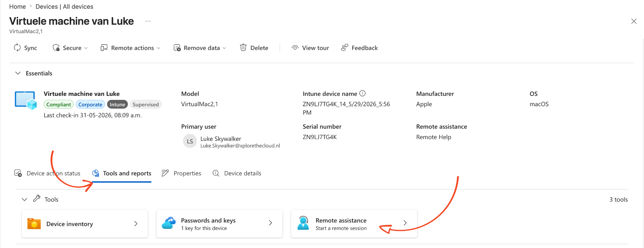The width and height of the screenshot is (644, 248).
Task: Select the Tools and reports tab
Action: (122, 173)
